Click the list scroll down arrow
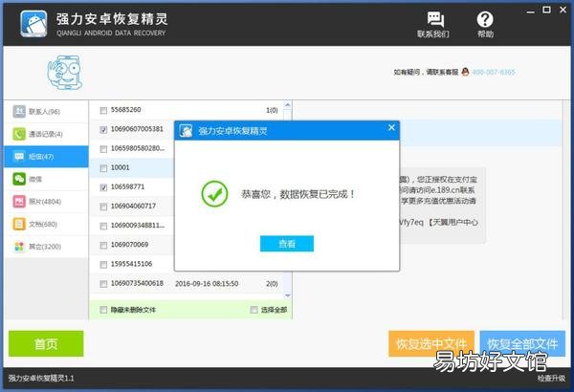The image size is (574, 392). [x=288, y=295]
